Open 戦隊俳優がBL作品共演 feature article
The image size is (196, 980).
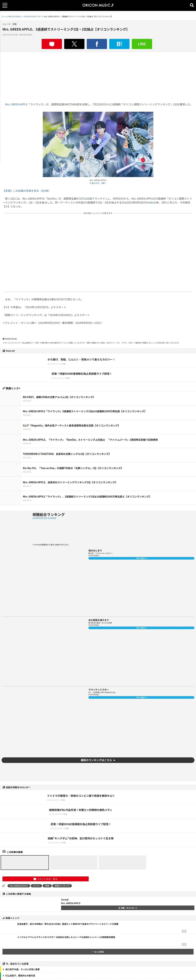coord(80,810)
